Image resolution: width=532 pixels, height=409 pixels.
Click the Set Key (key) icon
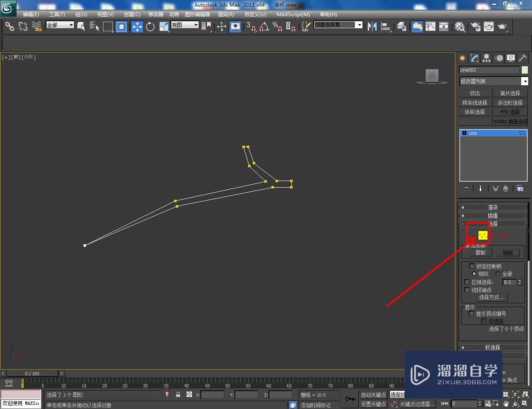[x=350, y=399]
